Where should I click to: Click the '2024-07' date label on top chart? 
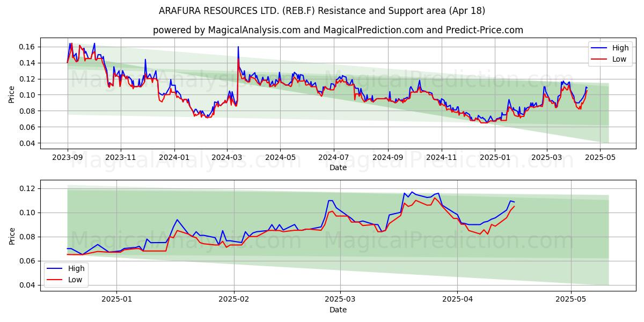tap(333, 158)
